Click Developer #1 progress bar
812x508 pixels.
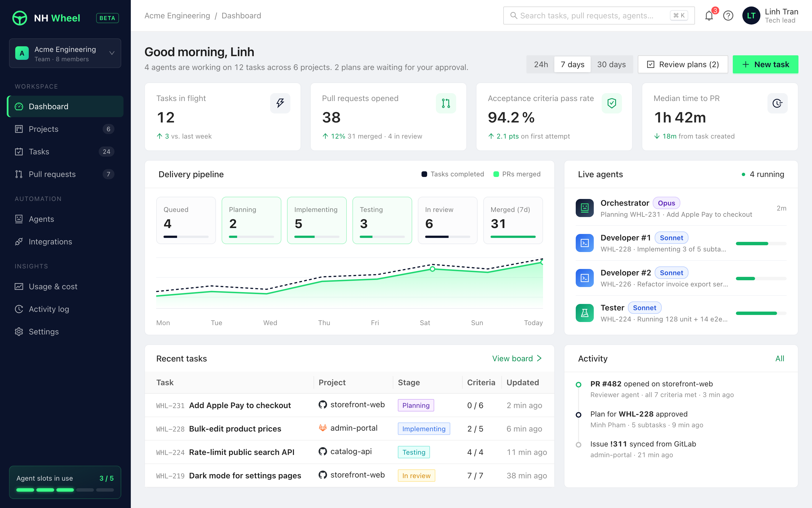(761, 244)
